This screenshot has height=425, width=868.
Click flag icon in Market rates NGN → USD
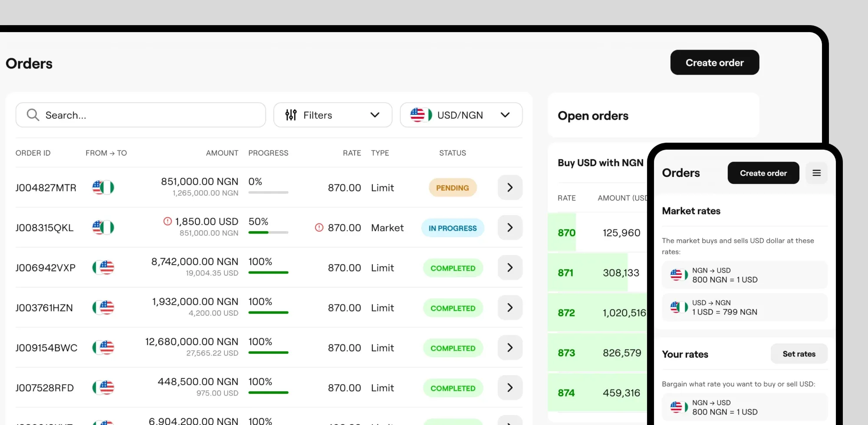pyautogui.click(x=679, y=275)
